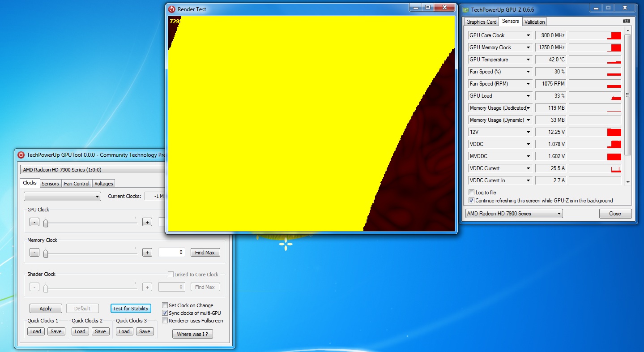Click the GPU Clock slider handle
Viewport: 644px width, 352px height.
point(46,223)
